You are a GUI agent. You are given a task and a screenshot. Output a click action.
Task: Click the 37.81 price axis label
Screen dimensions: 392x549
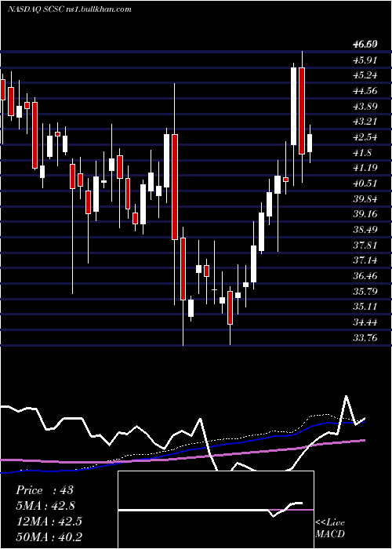click(365, 245)
